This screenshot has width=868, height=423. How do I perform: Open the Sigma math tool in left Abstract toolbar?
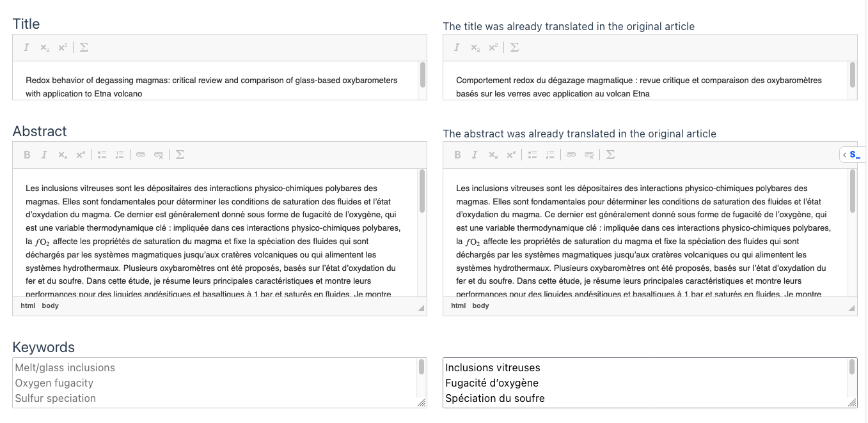click(180, 155)
